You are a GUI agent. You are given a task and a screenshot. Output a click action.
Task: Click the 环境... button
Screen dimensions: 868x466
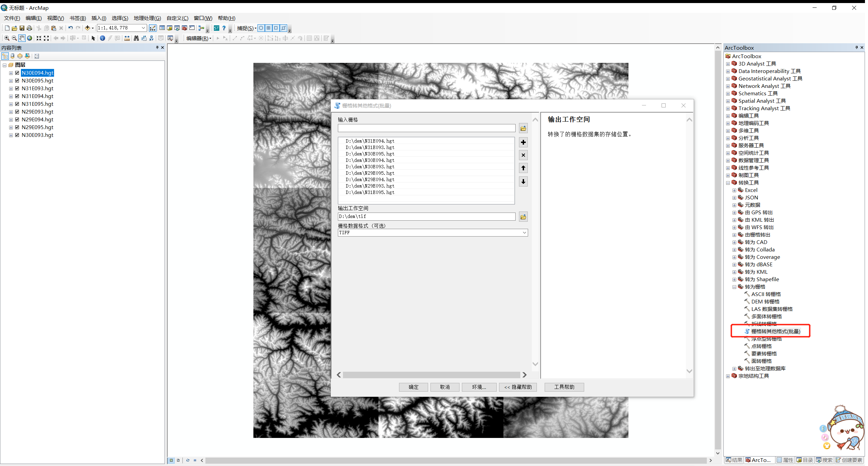click(x=479, y=387)
